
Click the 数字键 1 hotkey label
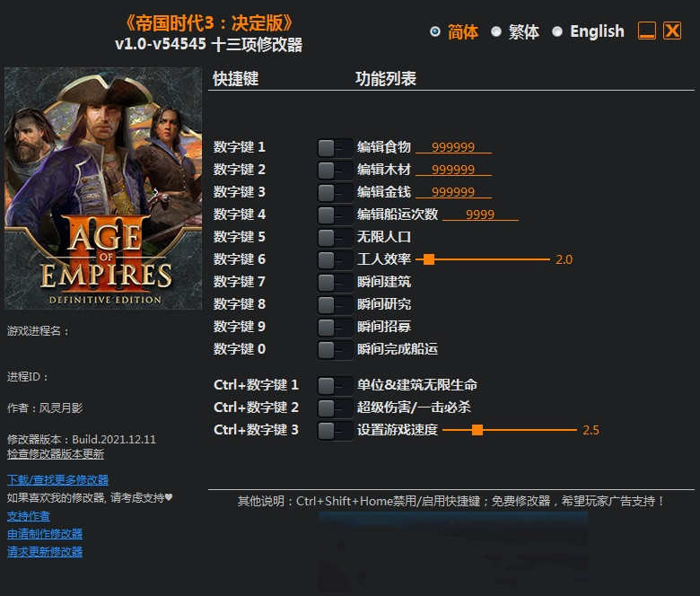coord(240,147)
